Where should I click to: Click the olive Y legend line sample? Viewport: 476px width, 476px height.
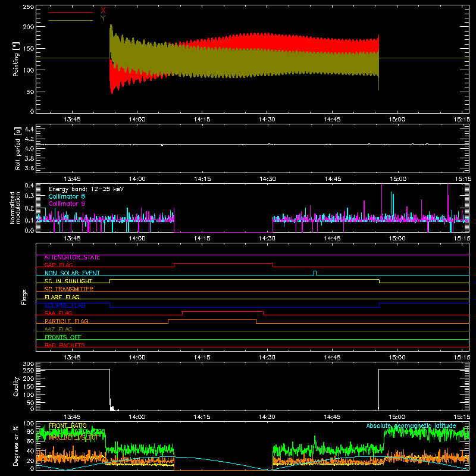click(x=70, y=20)
